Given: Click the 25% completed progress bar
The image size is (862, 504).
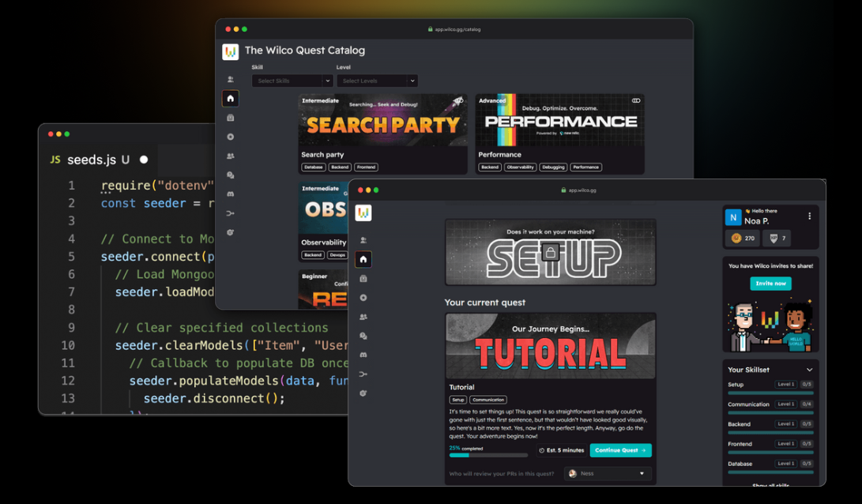Looking at the screenshot, I should pyautogui.click(x=488, y=455).
